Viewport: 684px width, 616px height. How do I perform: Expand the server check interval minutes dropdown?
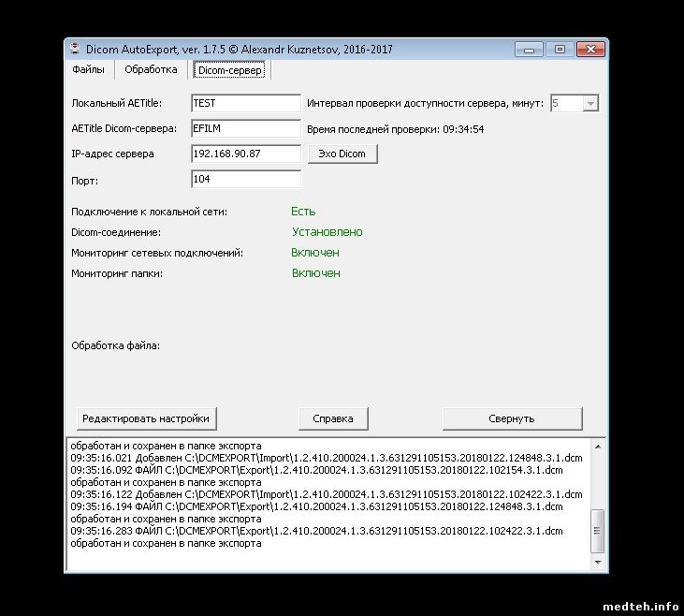590,103
